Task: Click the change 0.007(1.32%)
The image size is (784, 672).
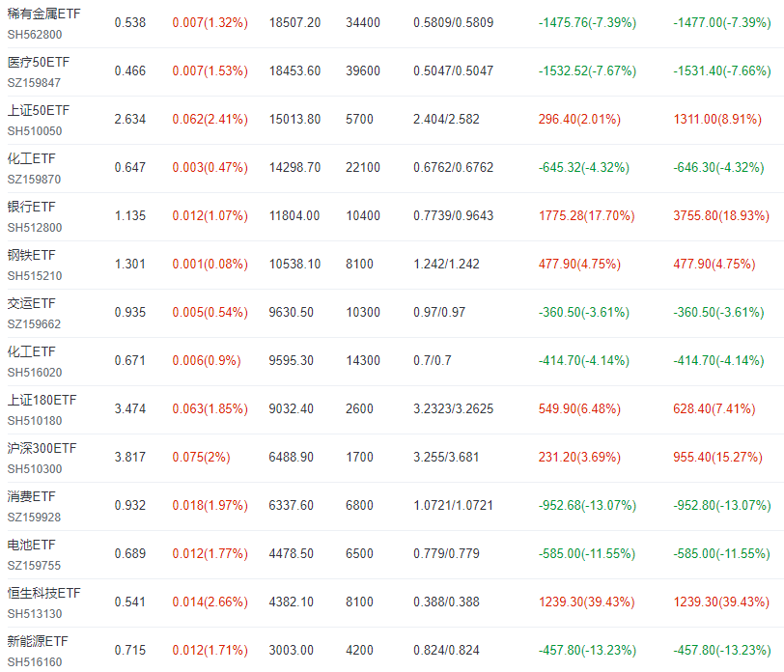Action: point(210,22)
